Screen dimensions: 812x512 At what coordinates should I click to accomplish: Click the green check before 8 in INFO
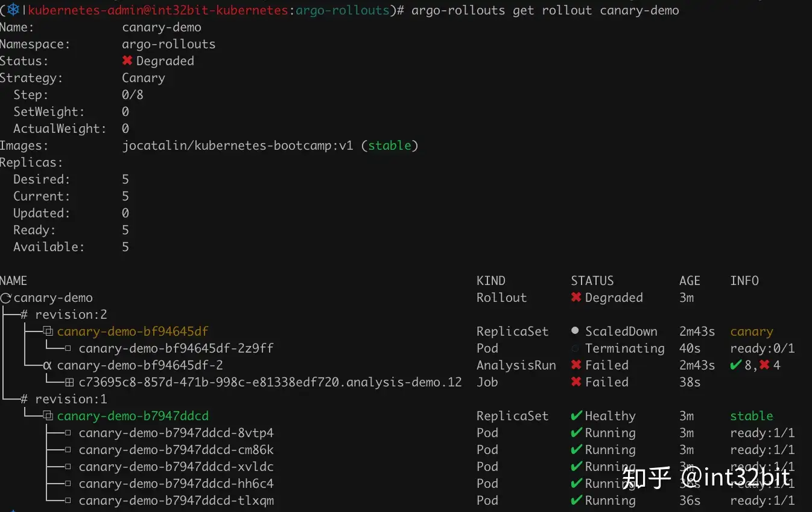click(735, 365)
